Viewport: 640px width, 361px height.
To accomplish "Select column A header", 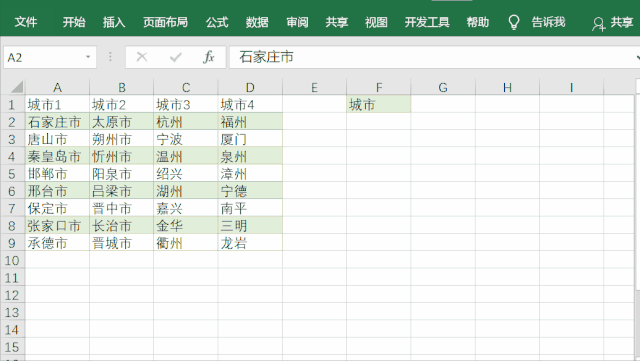I will pos(57,87).
